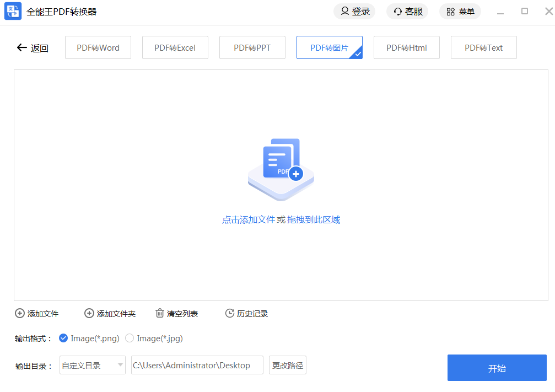Click the 更改路径 change path button
Viewport: 555px width, 392px height.
pyautogui.click(x=288, y=365)
